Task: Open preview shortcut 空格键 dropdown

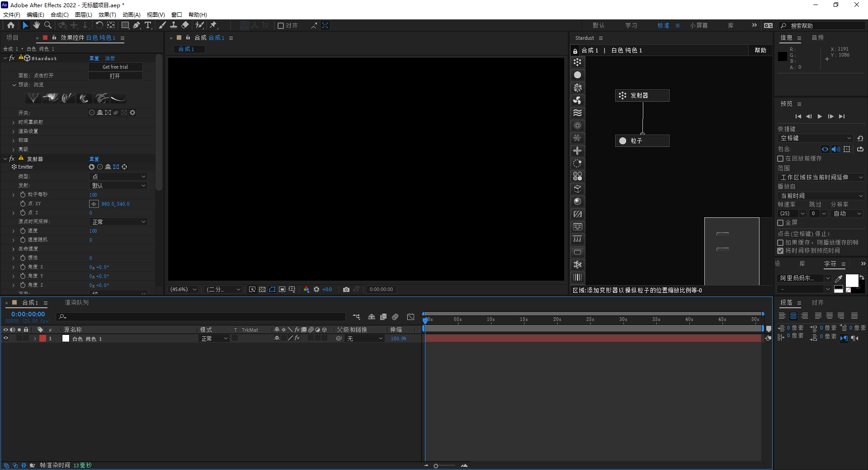Action: pyautogui.click(x=816, y=138)
